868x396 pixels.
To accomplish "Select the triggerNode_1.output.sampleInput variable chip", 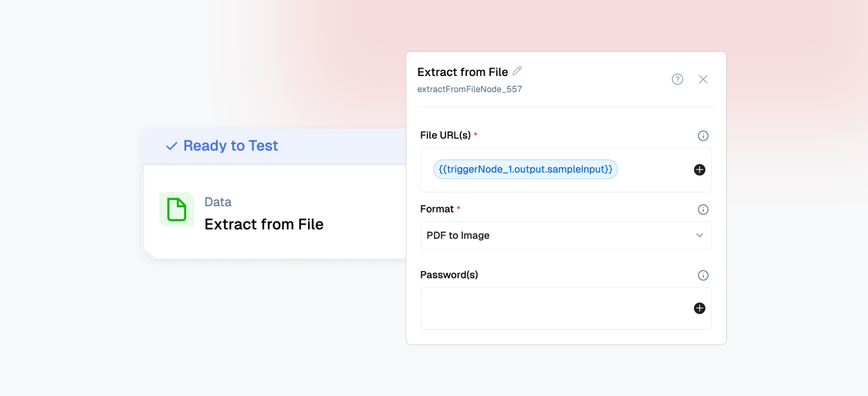I will [x=525, y=170].
